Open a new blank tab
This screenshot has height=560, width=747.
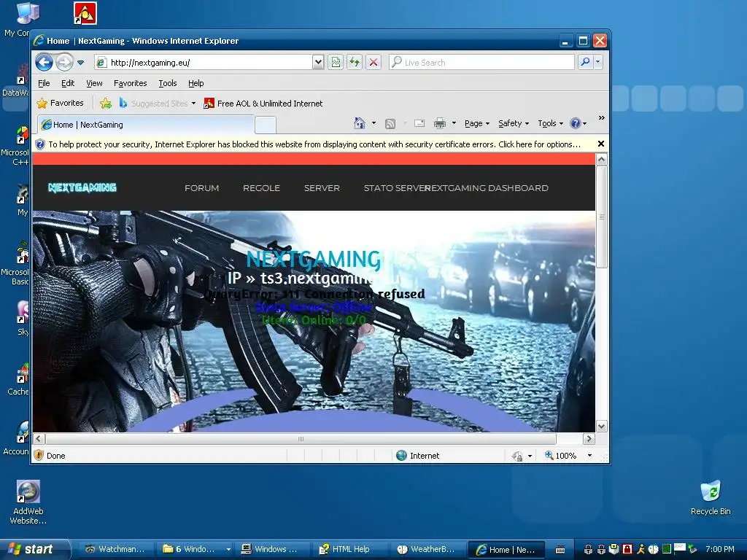[266, 125]
